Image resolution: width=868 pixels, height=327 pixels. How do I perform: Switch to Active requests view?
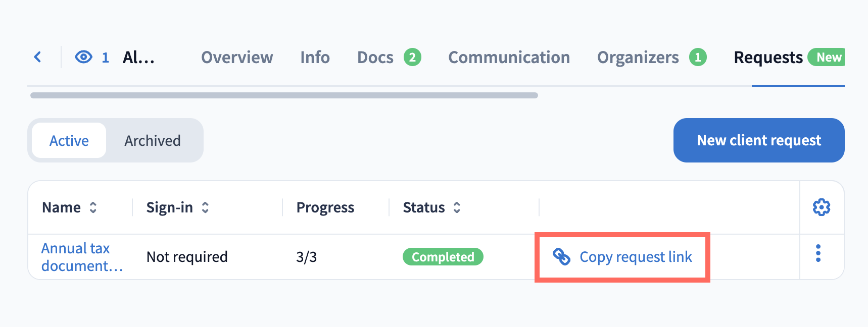(69, 141)
